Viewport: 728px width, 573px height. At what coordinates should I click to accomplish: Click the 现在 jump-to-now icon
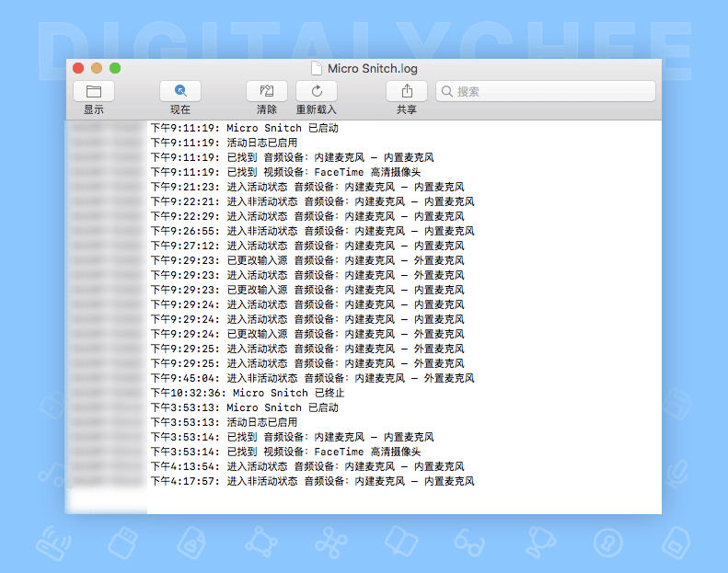180,91
